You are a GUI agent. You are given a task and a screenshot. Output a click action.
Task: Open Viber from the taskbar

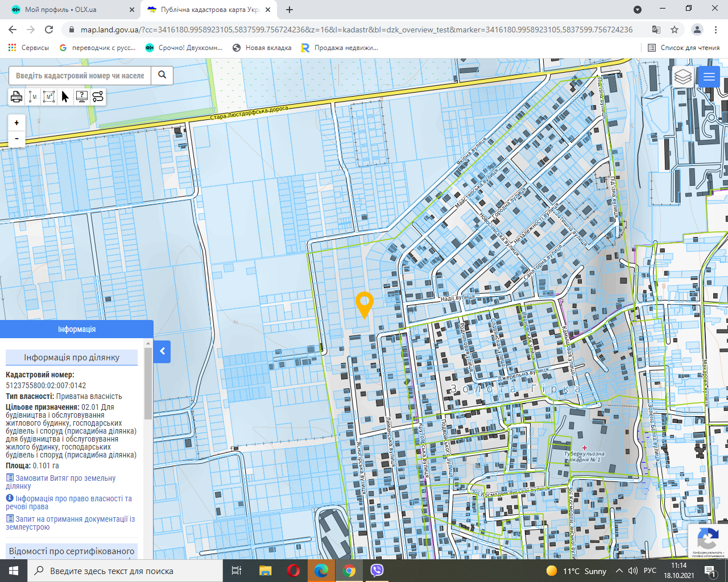[x=377, y=571]
